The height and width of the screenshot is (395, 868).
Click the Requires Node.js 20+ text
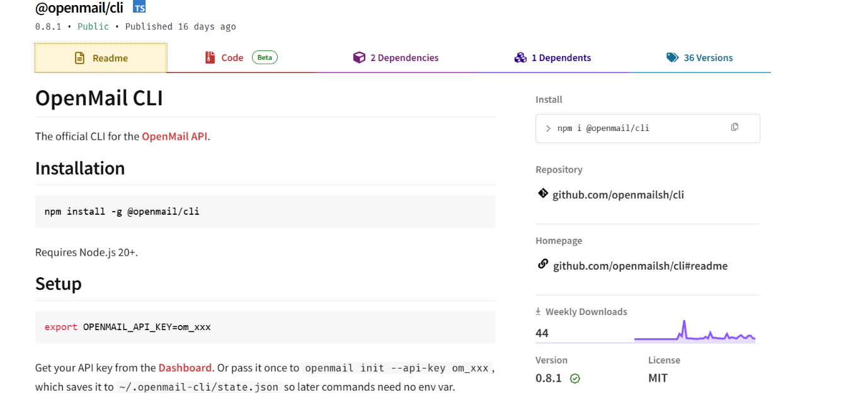coord(86,253)
